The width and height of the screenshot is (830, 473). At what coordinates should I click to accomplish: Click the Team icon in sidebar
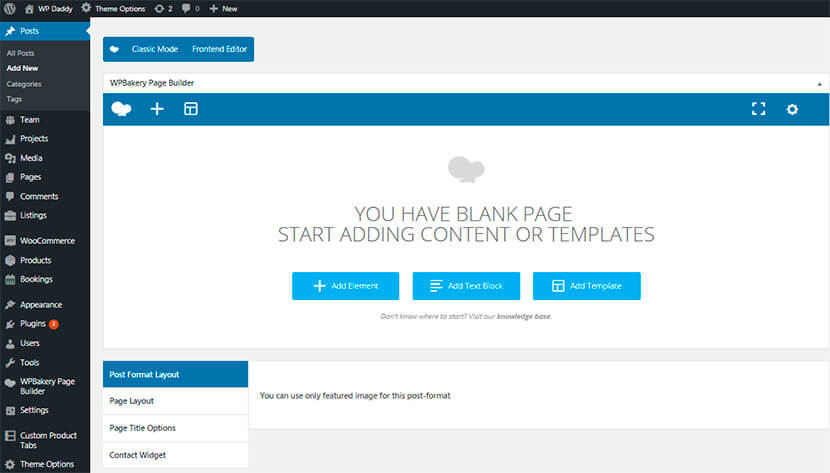[x=10, y=120]
